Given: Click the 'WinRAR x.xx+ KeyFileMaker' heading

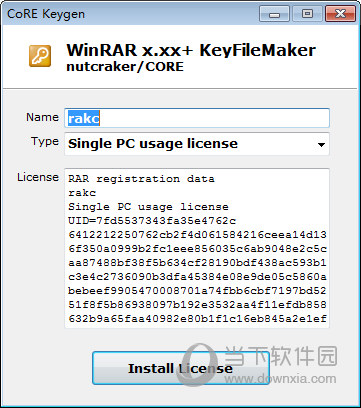Looking at the screenshot, I should pyautogui.click(x=191, y=50).
